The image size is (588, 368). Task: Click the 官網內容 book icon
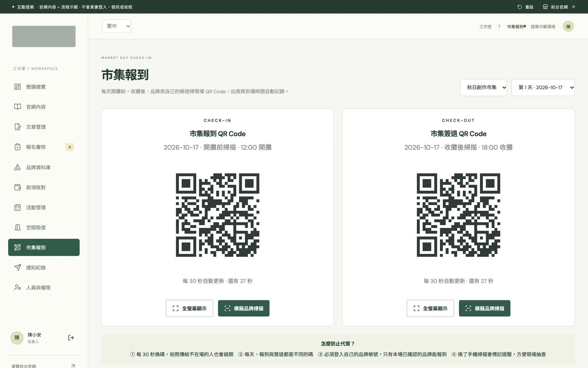pyautogui.click(x=17, y=107)
